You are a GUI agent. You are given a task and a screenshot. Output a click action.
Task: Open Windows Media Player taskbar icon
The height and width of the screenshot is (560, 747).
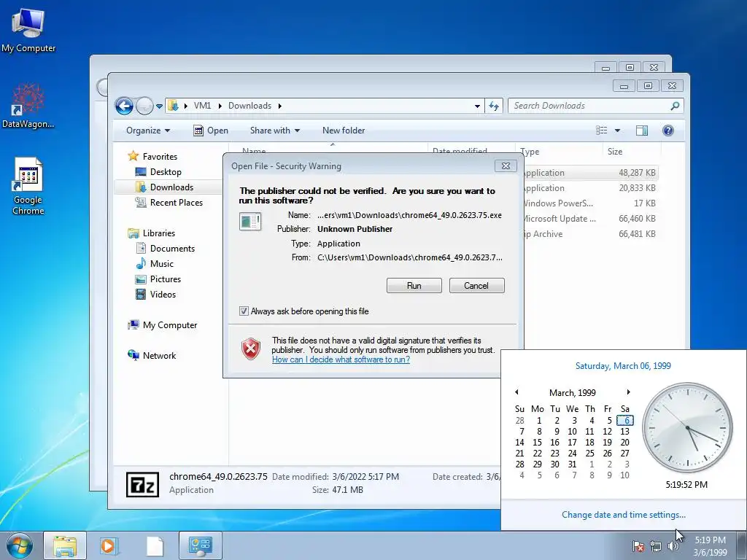(108, 545)
